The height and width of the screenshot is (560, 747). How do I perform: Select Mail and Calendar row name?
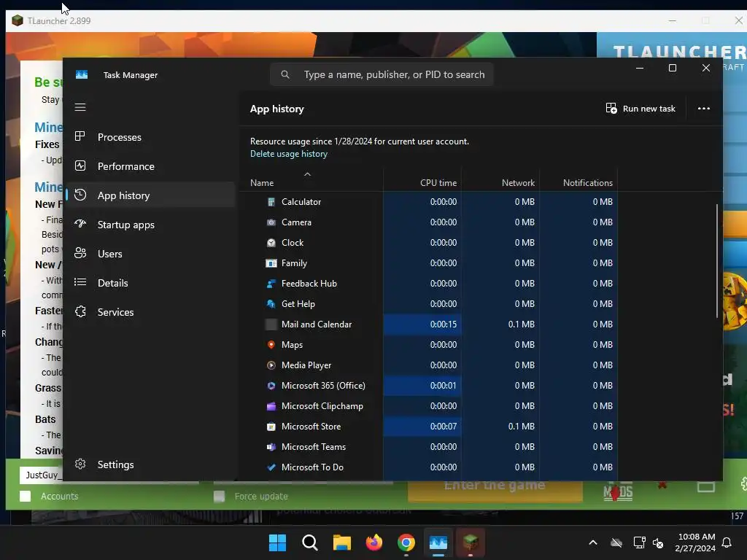[317, 324]
